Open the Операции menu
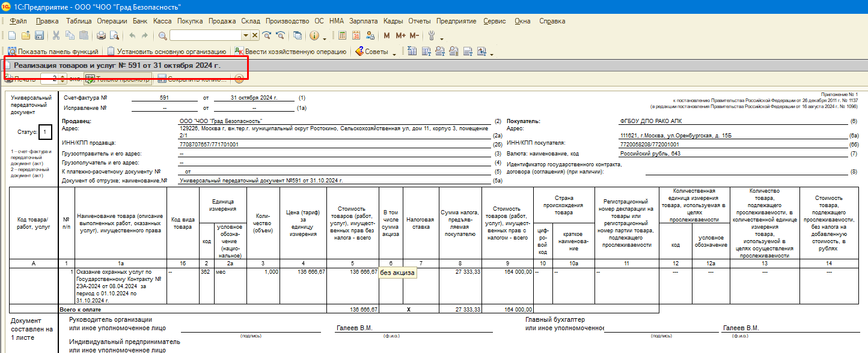This screenshot has height=353, width=868. pyautogui.click(x=112, y=21)
